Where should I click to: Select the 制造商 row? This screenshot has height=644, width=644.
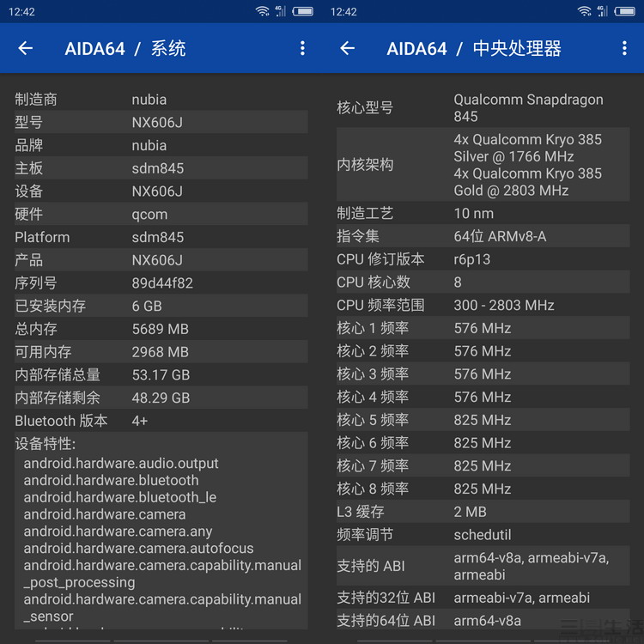161,100
